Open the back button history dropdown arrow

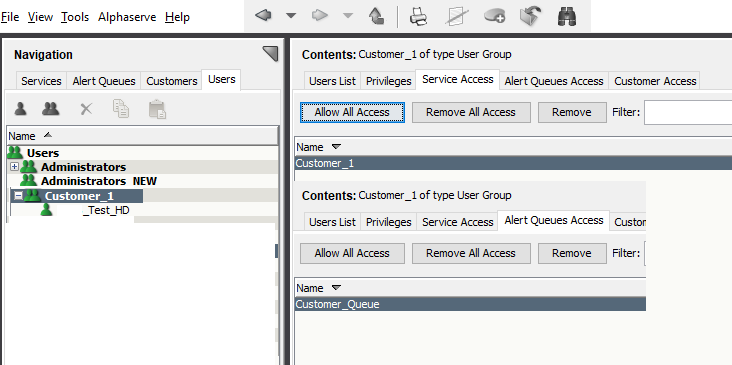point(291,16)
